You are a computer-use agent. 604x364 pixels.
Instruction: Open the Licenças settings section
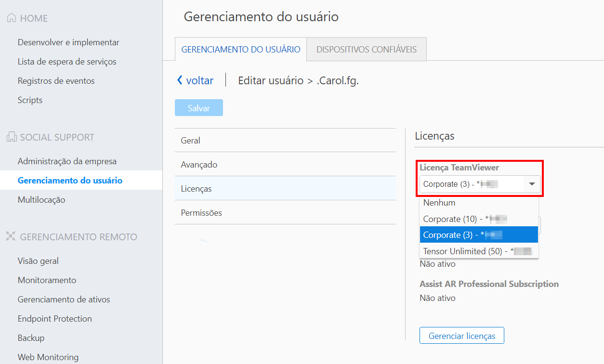click(285, 188)
